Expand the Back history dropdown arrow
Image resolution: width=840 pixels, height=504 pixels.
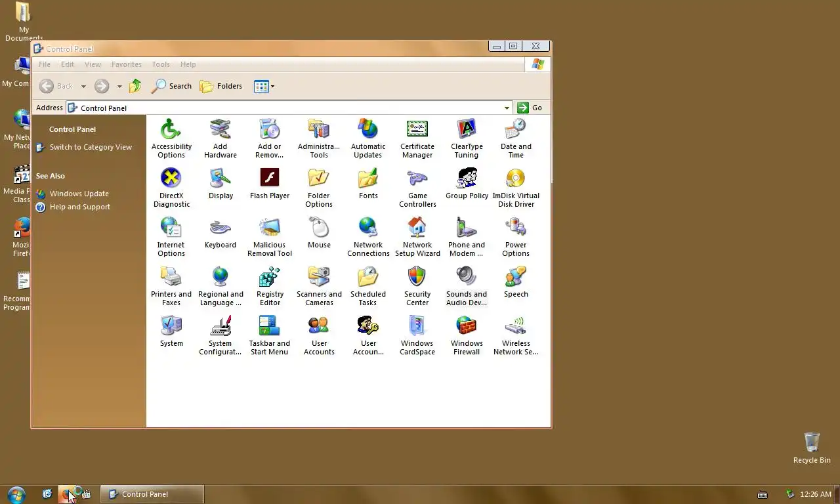tap(83, 86)
